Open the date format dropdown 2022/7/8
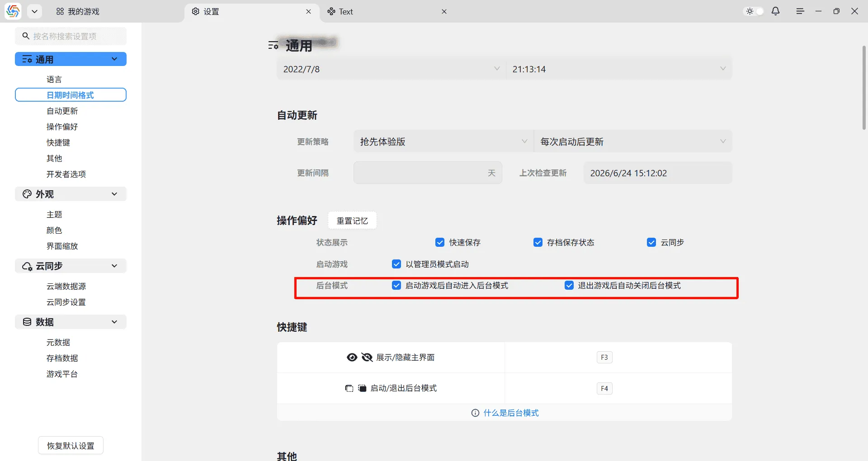 coord(391,69)
